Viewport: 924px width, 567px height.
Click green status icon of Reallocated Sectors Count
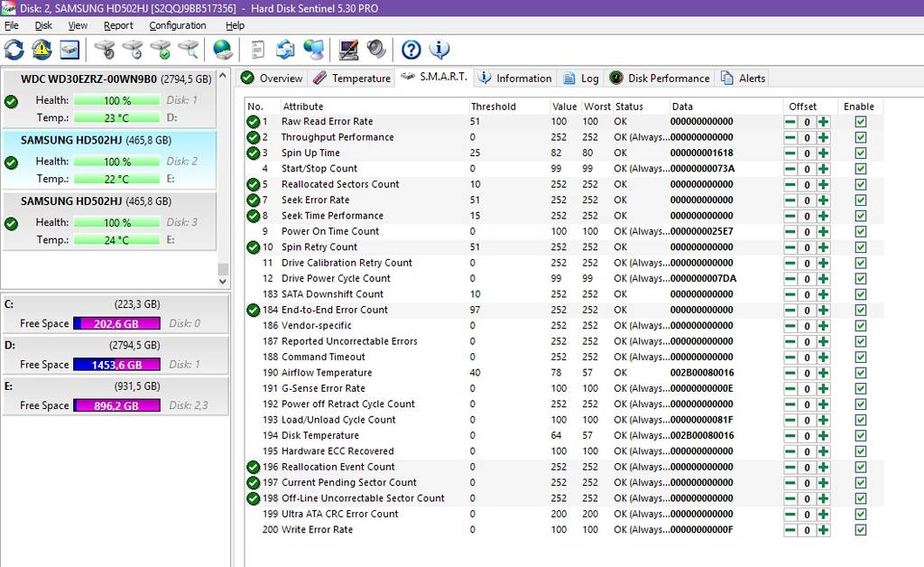[x=254, y=184]
